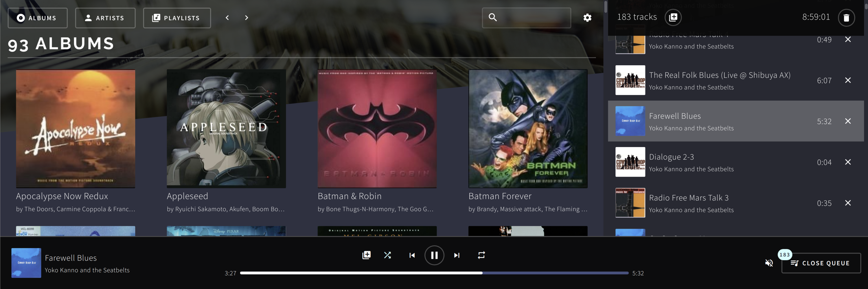Click Radio Free Mars Talk 3 thumbnail
868x289 pixels.
(630, 203)
